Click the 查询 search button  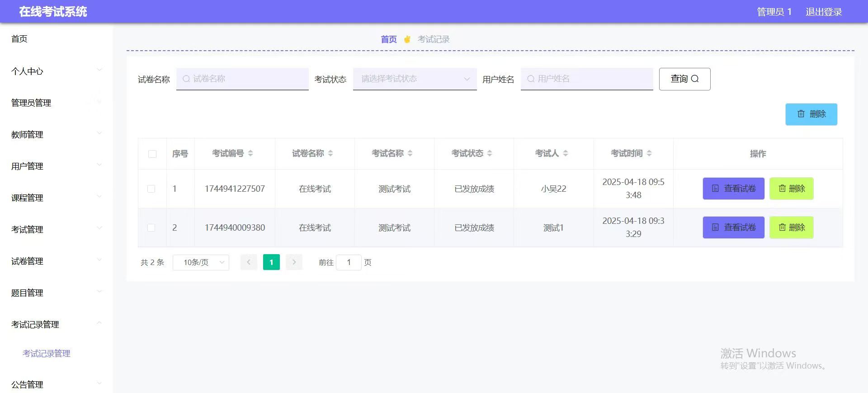pos(684,79)
